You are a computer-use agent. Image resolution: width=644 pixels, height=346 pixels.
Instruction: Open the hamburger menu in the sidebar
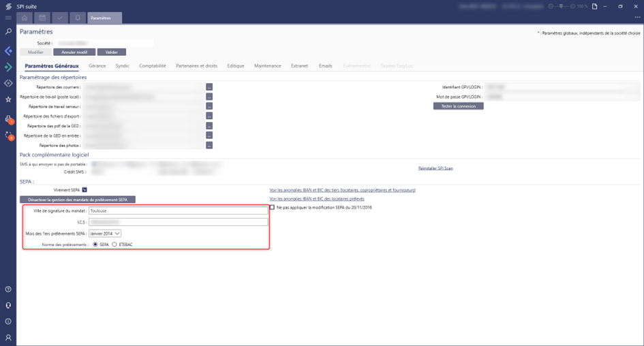[x=8, y=18]
